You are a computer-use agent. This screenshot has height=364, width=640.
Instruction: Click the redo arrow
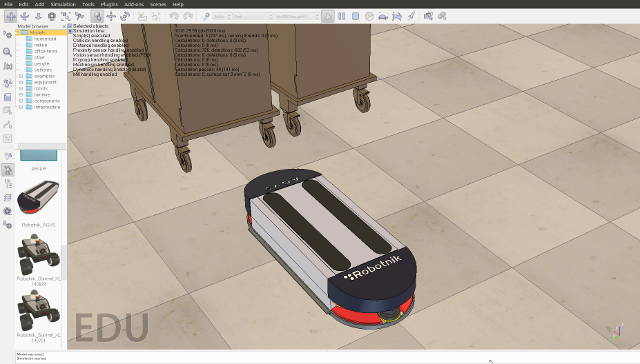pyautogui.click(x=188, y=16)
